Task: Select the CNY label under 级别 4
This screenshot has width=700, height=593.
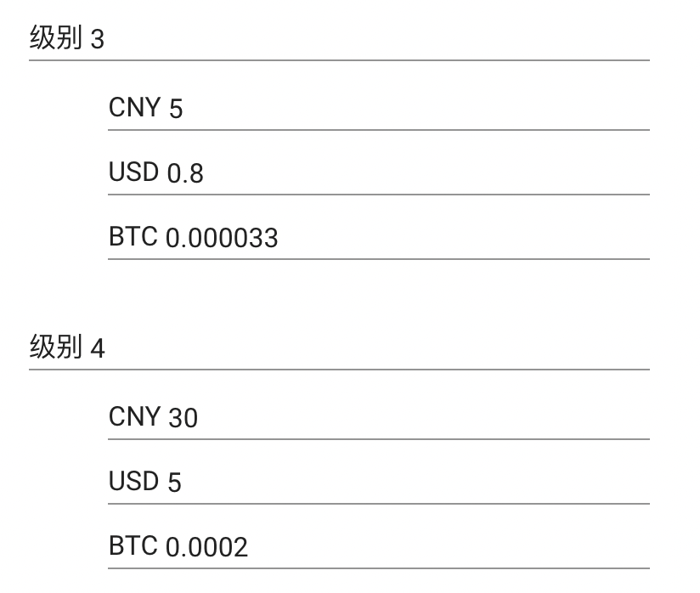Action: (x=134, y=416)
